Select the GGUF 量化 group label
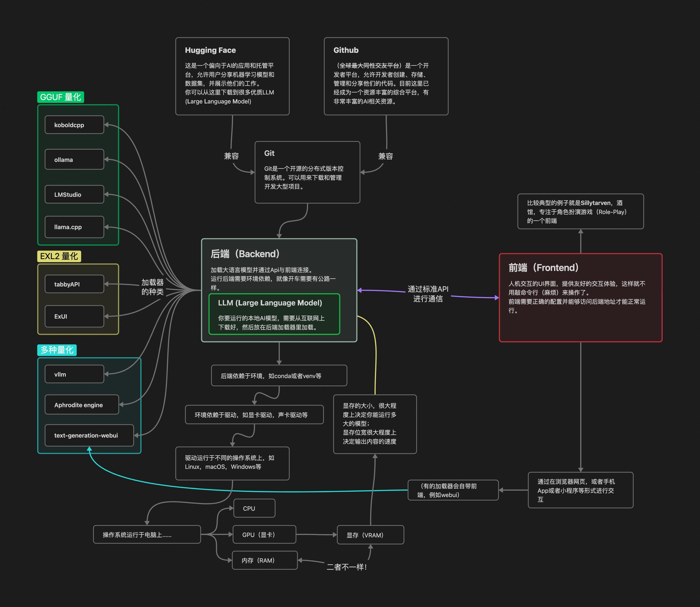This screenshot has height=607, width=700. coord(61,97)
